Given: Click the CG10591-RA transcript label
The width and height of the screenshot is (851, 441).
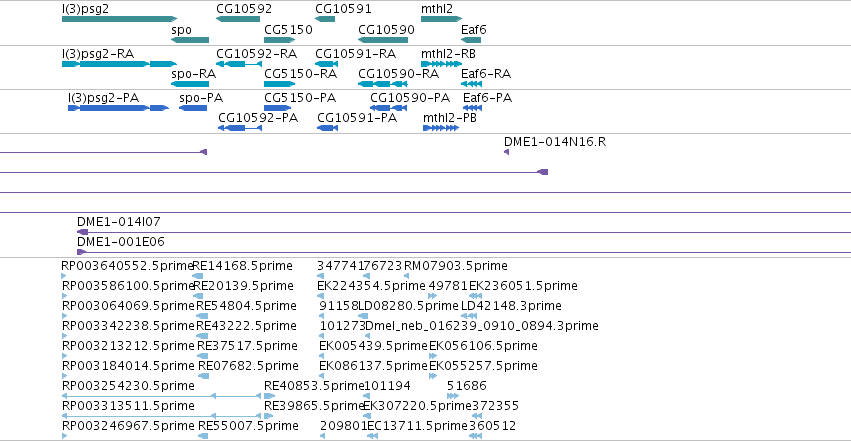Looking at the screenshot, I should pos(355,54).
